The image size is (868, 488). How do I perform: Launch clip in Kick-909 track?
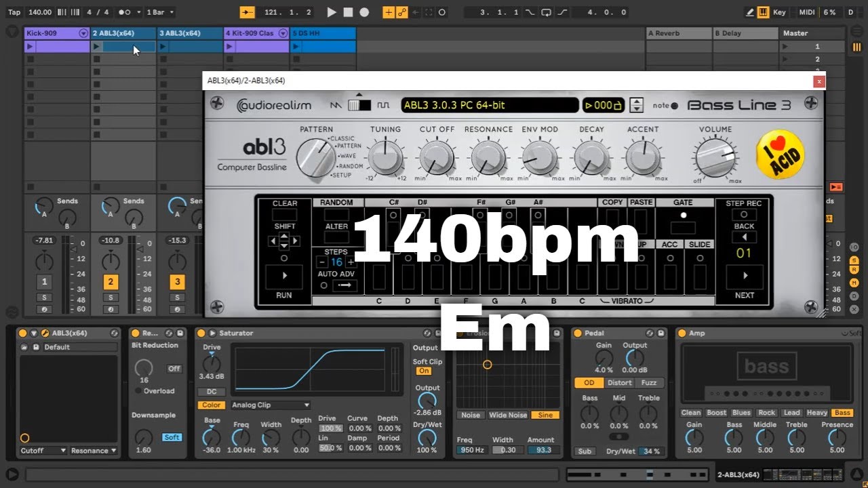[30, 47]
